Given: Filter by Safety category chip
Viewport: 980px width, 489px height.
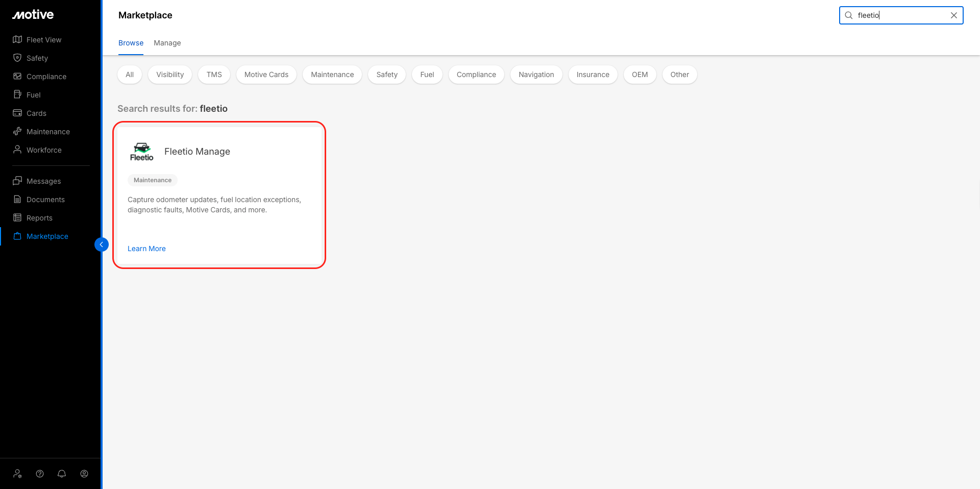Looking at the screenshot, I should tap(387, 75).
